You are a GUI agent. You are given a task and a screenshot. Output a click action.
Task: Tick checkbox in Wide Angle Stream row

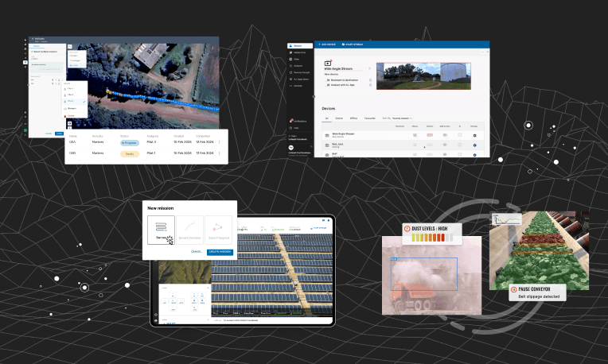coord(459,135)
